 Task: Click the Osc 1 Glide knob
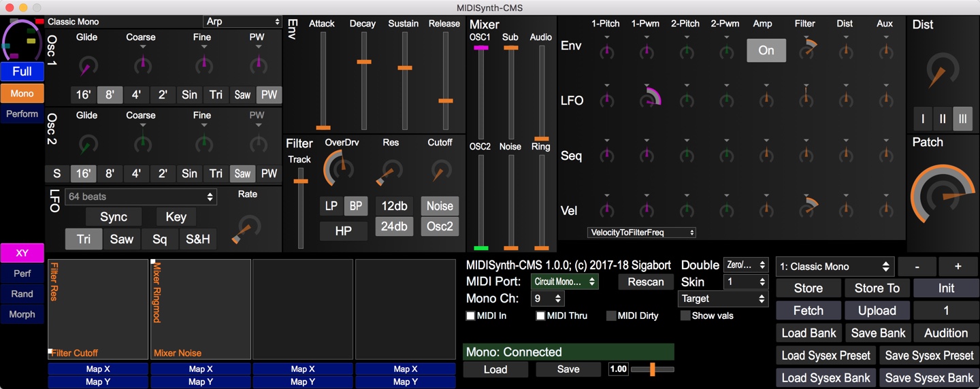87,66
